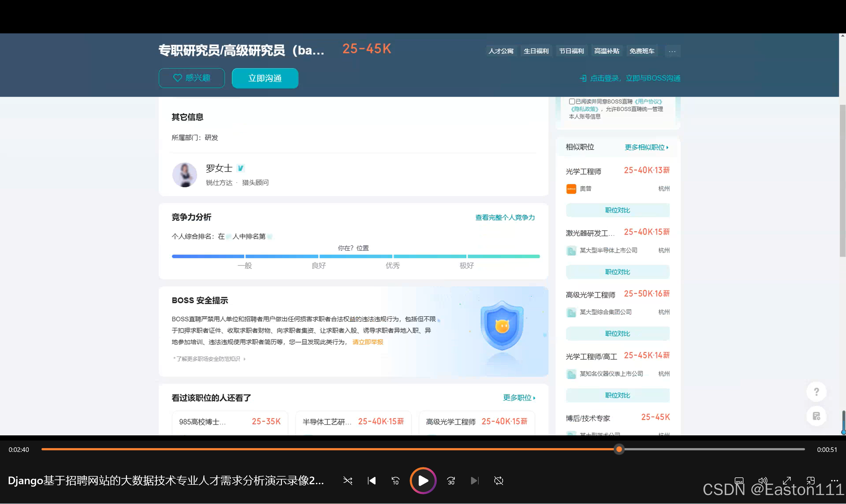Click 职位对比 under 高级光学工程师 25-50K
The height and width of the screenshot is (504, 846).
pyautogui.click(x=618, y=334)
